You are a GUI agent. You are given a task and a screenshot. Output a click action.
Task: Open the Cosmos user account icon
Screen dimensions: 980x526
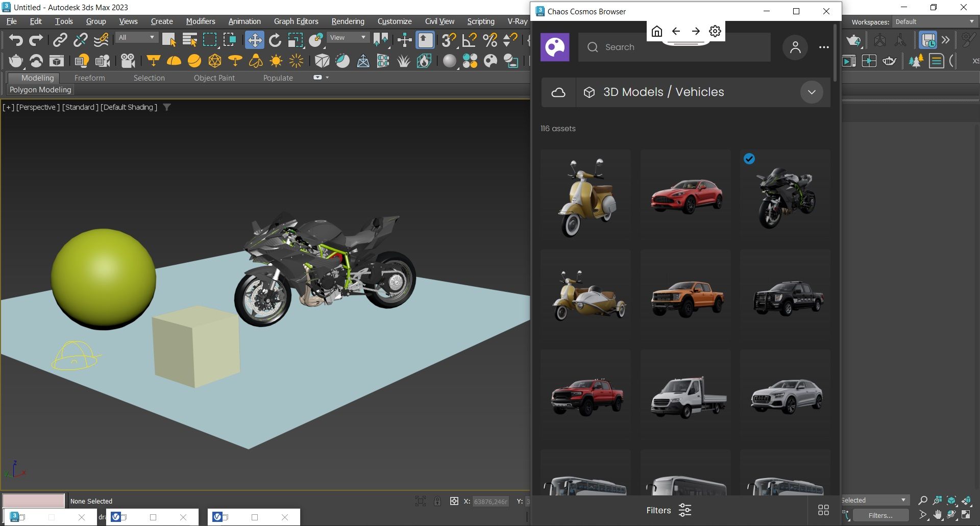(795, 47)
